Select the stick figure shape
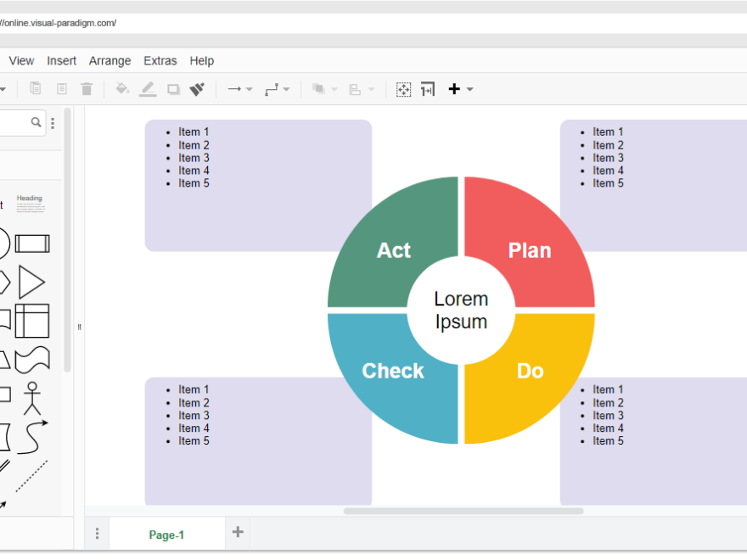 (x=31, y=395)
